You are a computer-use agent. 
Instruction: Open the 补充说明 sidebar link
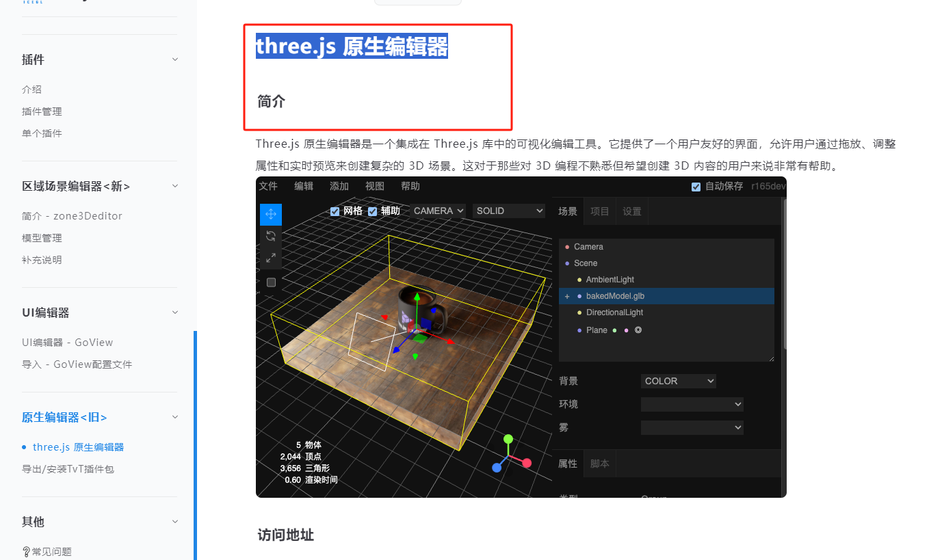42,260
